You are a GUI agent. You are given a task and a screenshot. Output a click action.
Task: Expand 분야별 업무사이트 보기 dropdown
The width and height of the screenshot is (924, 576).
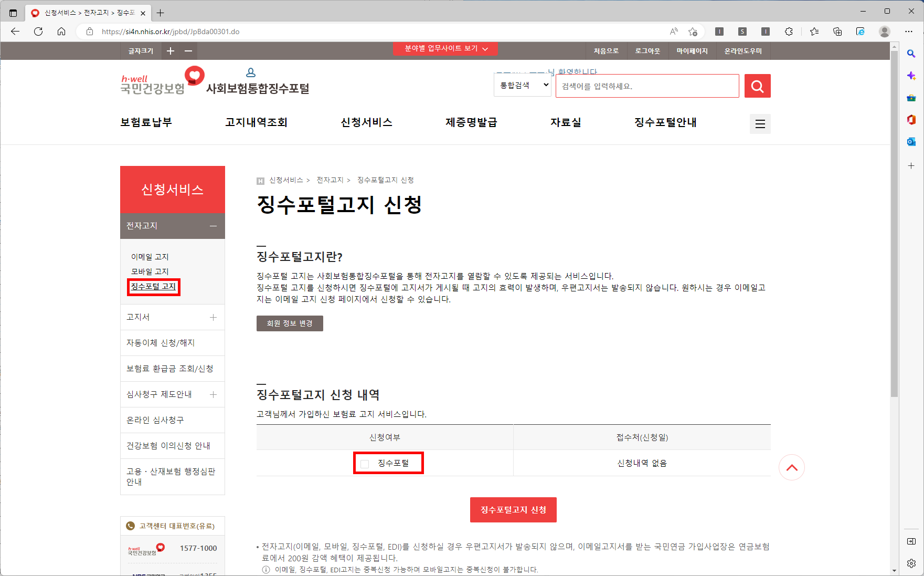446,48
